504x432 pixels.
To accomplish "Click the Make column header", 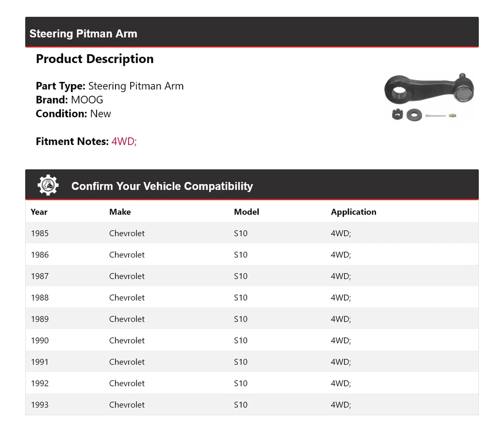I will [x=120, y=212].
